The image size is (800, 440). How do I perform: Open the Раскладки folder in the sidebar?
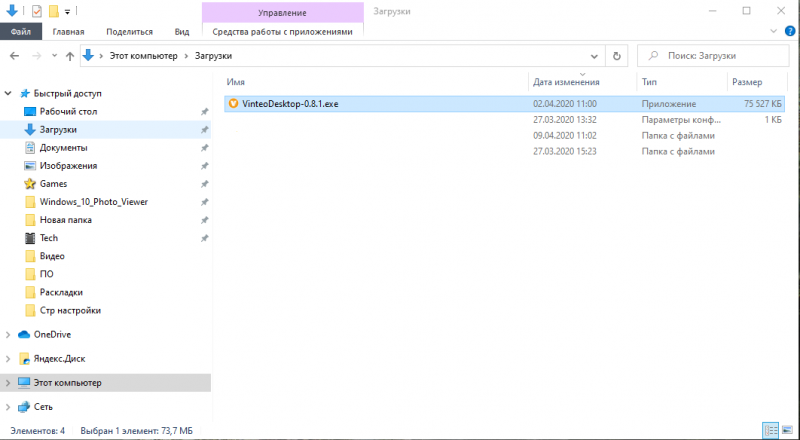tap(61, 292)
